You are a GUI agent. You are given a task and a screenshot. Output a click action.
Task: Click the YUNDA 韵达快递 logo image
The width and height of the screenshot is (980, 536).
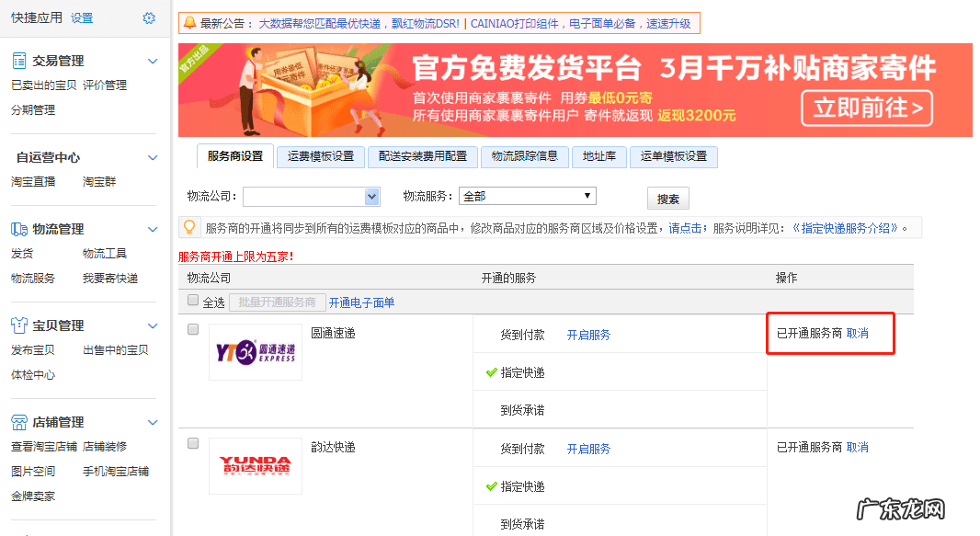255,465
